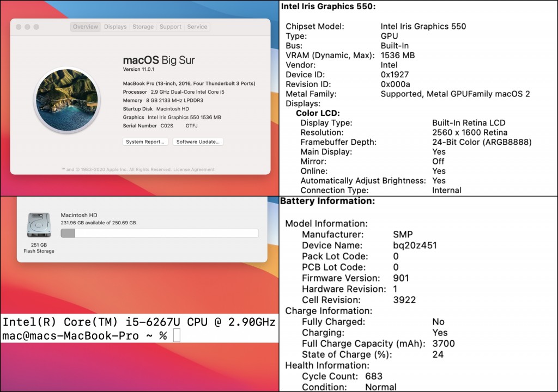Screen dimensions: 558x392
Task: Open the Displays tab
Action: pyautogui.click(x=116, y=27)
